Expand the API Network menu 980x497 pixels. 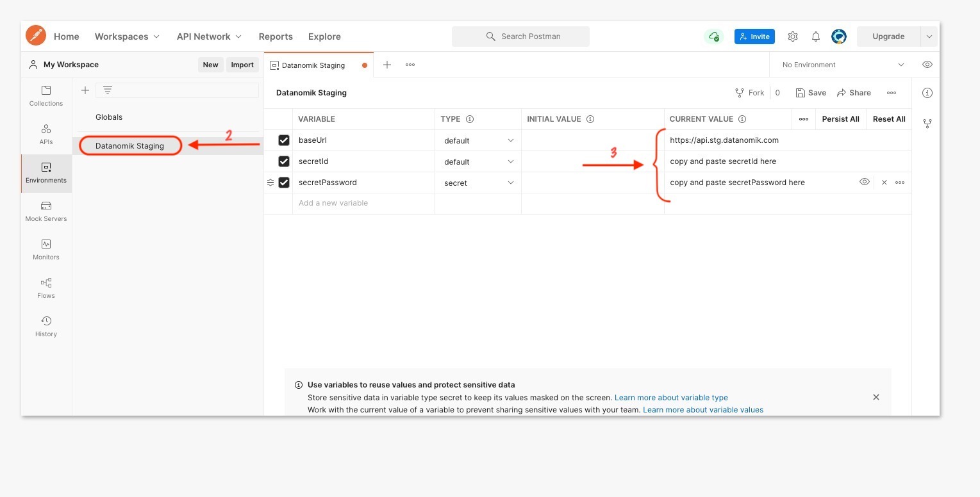(x=209, y=37)
